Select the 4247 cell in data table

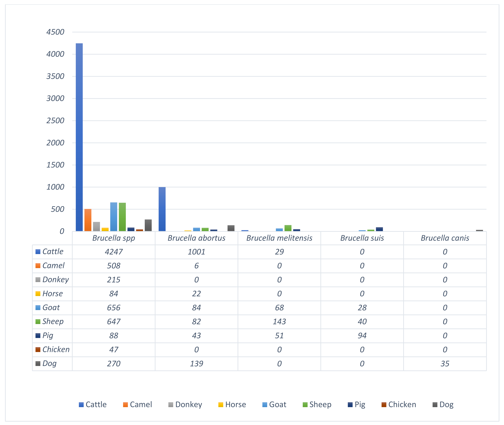(114, 252)
